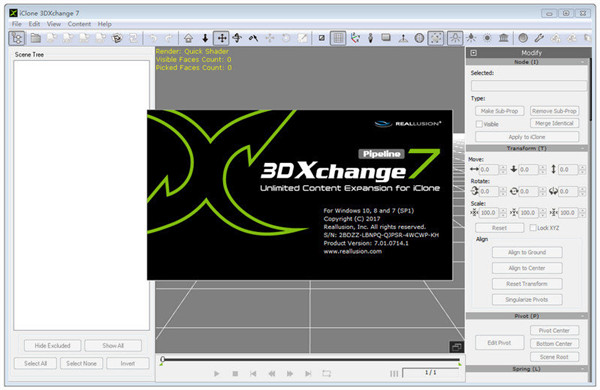Toggle the Scene Tree panel icon
The width and height of the screenshot is (600, 390).
tap(16, 38)
